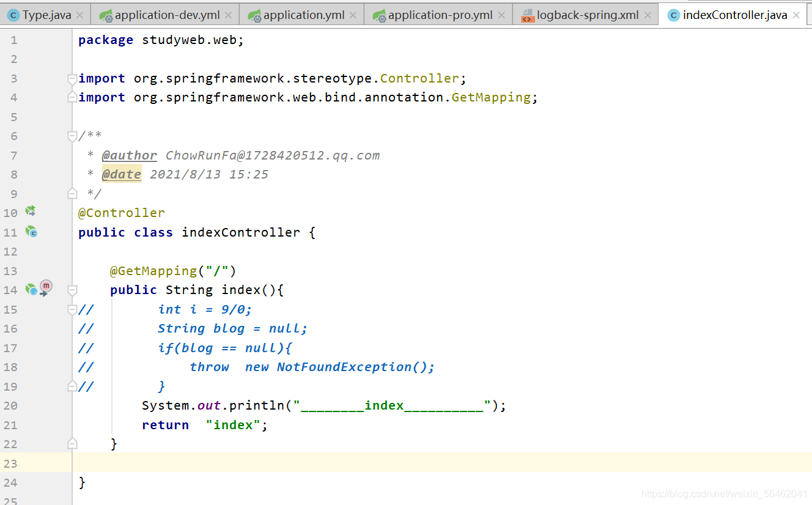Viewport: 812px width, 505px height.
Task: Open the logback-spring.xml tab
Action: [x=587, y=15]
